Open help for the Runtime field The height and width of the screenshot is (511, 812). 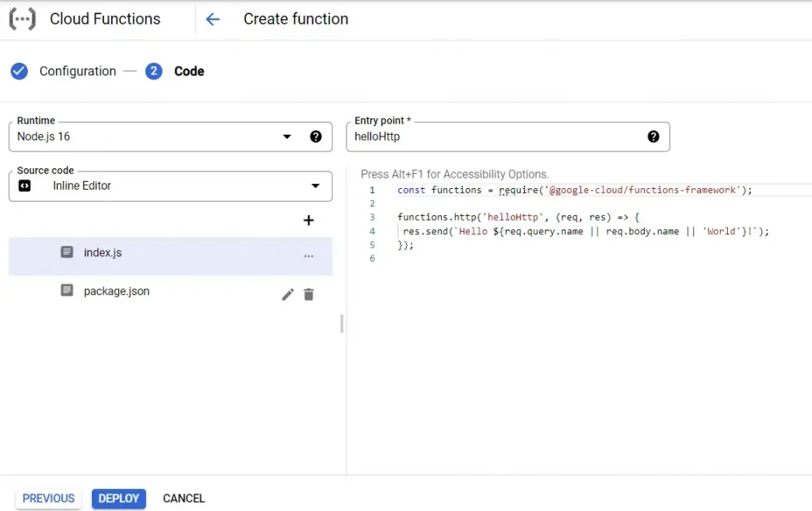(x=316, y=136)
